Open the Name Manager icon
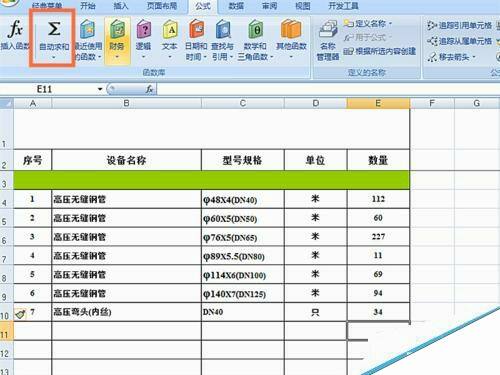The image size is (500, 375). 328,29
